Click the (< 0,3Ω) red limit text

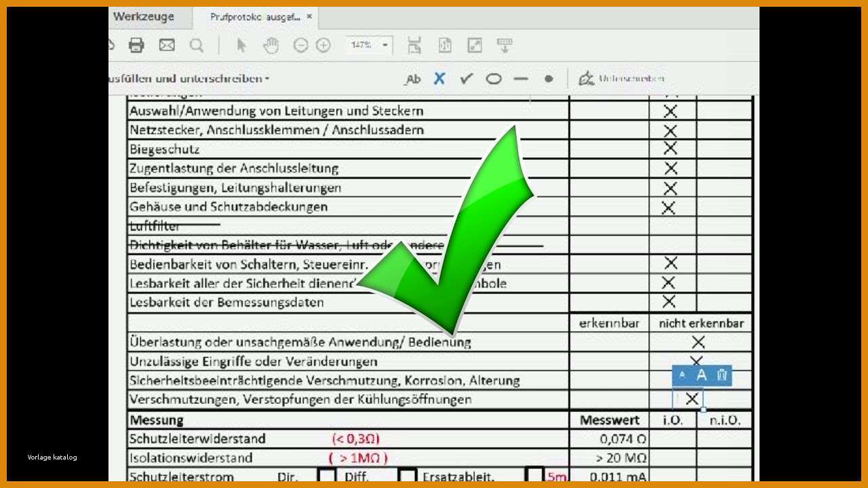(x=355, y=439)
